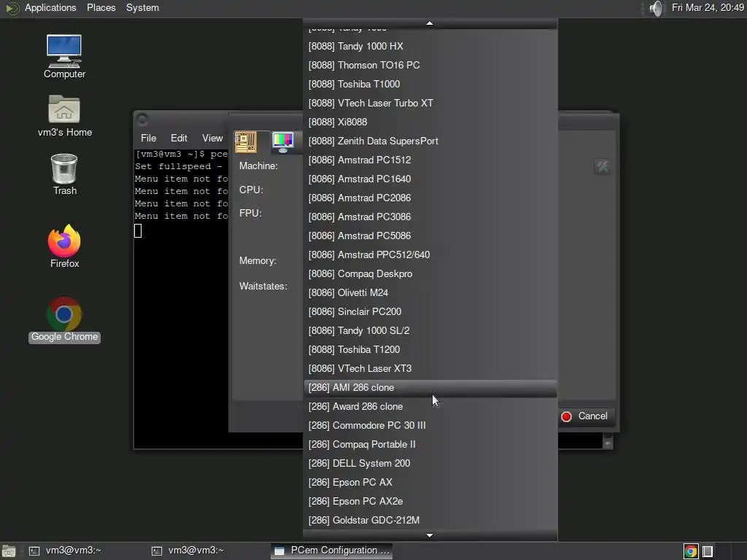Viewport: 747px width, 560px height.
Task: Select [286] Epson PC AX2e
Action: pyautogui.click(x=430, y=502)
